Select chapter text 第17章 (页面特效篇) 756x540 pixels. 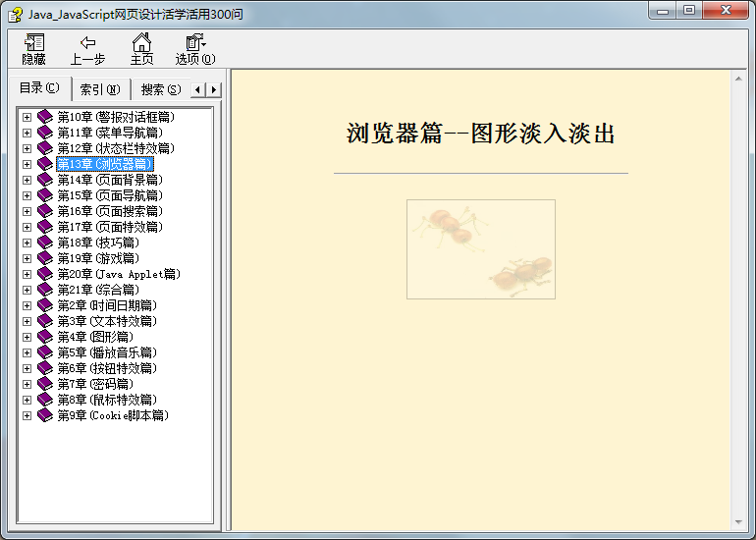(110, 227)
